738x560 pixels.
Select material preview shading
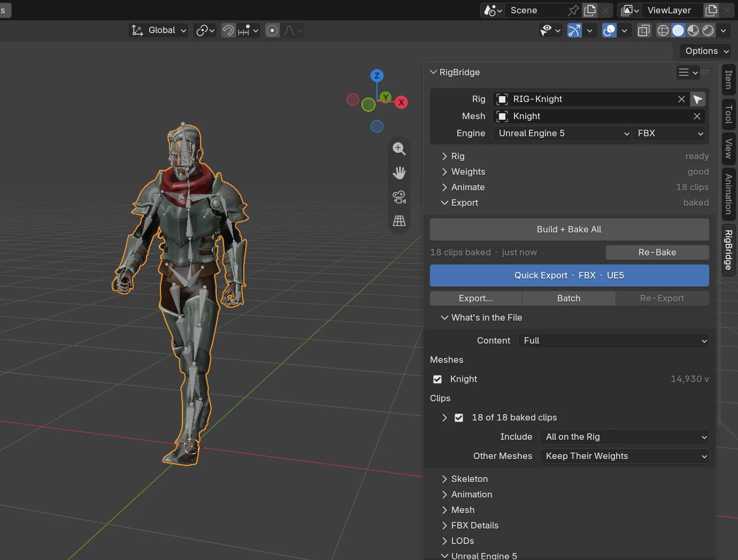click(x=693, y=30)
